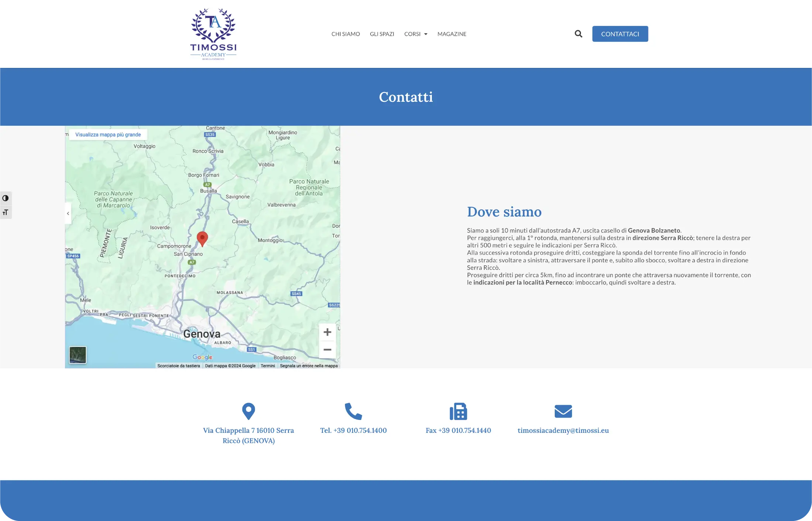Zoom out on the map
Image resolution: width=812 pixels, height=521 pixels.
(327, 349)
